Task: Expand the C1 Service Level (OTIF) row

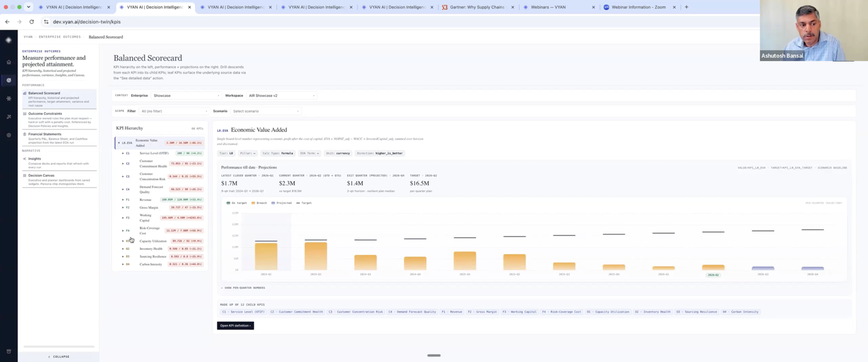Action: coord(123,153)
